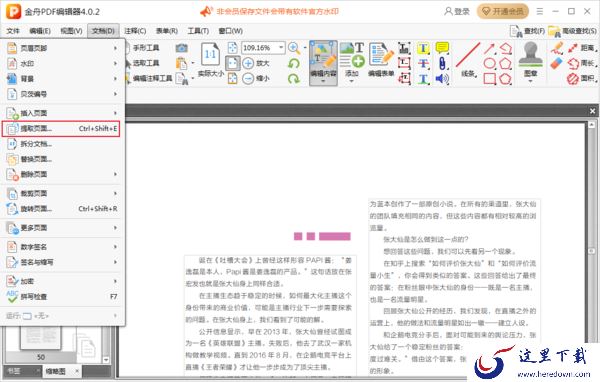Image resolution: width=600 pixels, height=382 pixels.
Task: Open the File (文件) menu
Action: pos(13,31)
